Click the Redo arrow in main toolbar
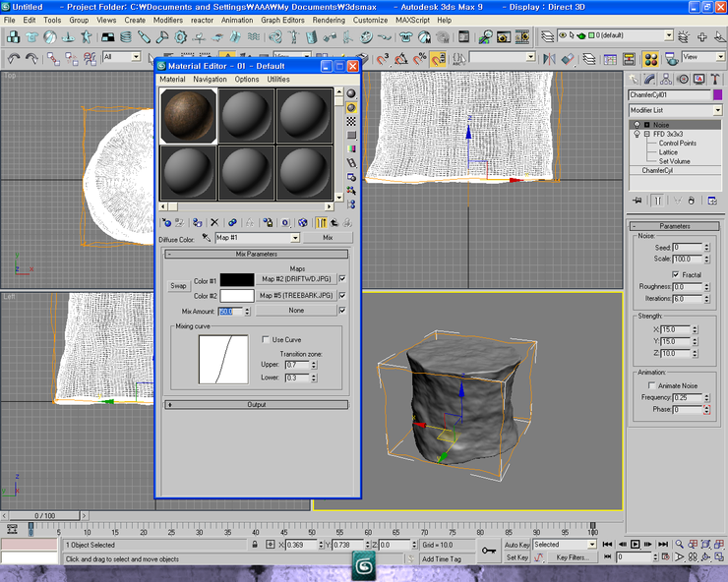728x582 pixels. (31, 58)
